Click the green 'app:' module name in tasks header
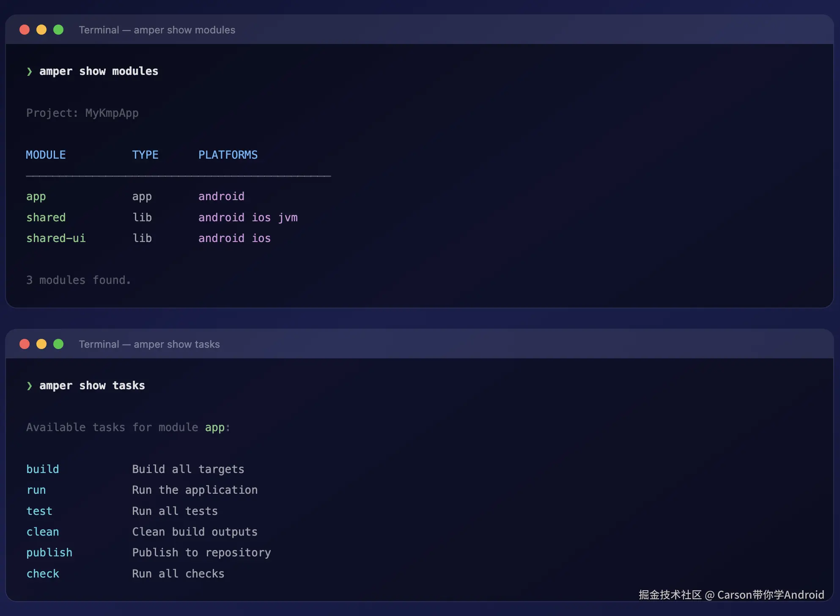 click(217, 428)
